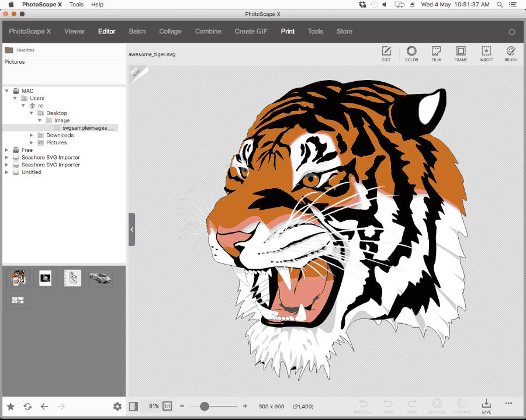Open the Insert objects panel
Screen dimensions: 526x420
486,54
